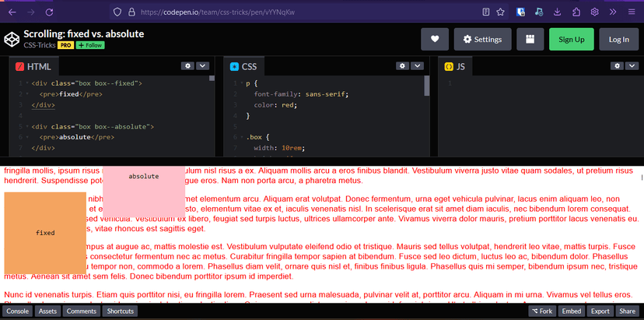Toggle the Console panel
Viewport: 644px width, 320px height.
18,311
